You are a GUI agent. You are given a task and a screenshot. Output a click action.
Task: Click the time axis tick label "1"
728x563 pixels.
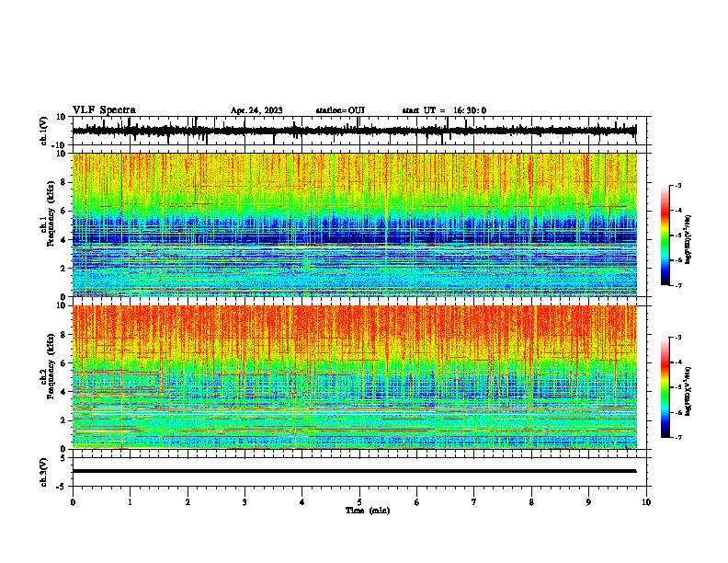(131, 502)
